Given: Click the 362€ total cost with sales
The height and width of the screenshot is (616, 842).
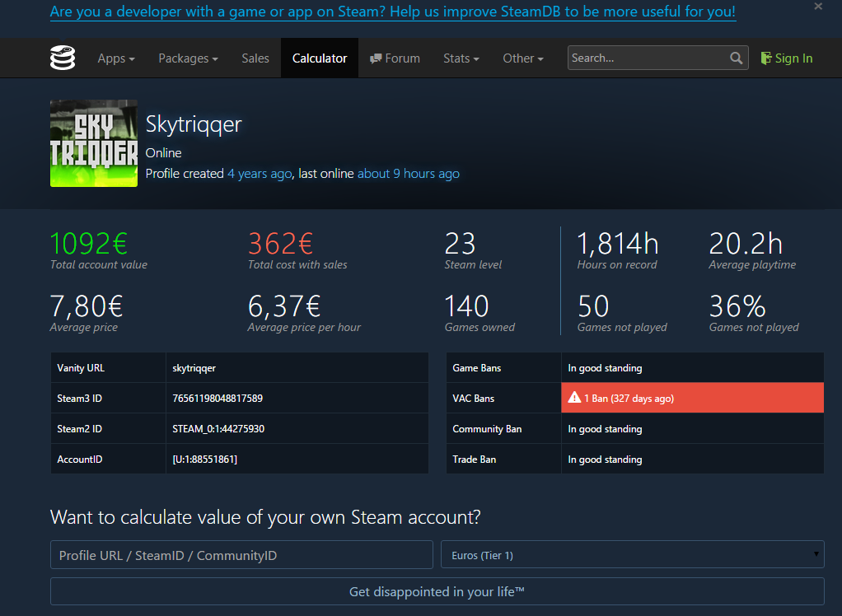Looking at the screenshot, I should tap(280, 244).
